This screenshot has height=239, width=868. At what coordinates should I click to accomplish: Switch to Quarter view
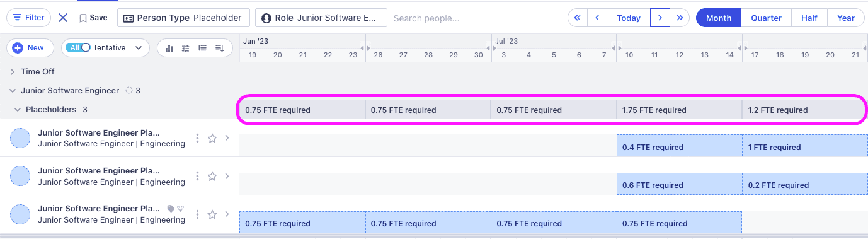click(x=767, y=18)
